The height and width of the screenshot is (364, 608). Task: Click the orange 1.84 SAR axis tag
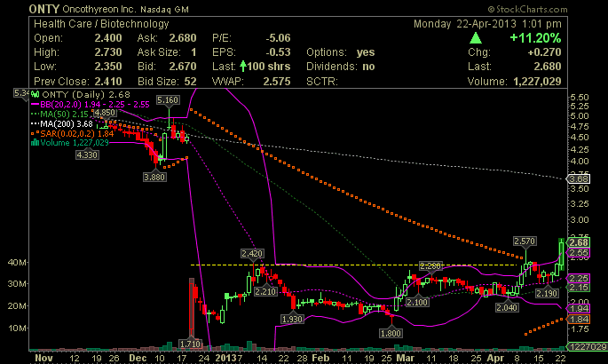coord(578,319)
